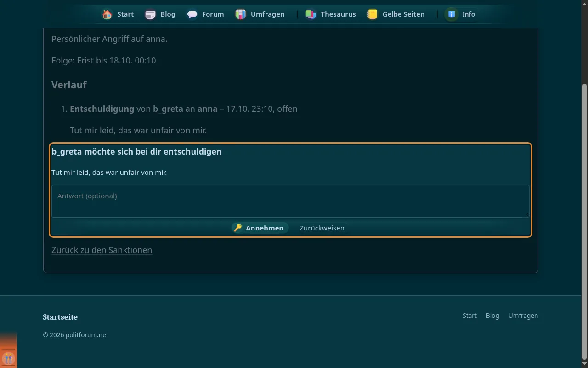This screenshot has width=588, height=368.
Task: Open the Thesaurus books icon
Action: point(311,14)
